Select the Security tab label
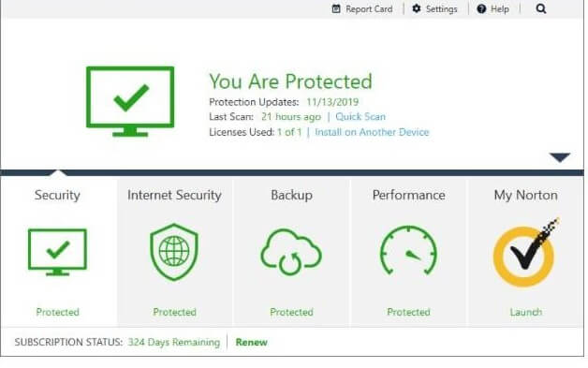588x368 pixels. pos(57,196)
